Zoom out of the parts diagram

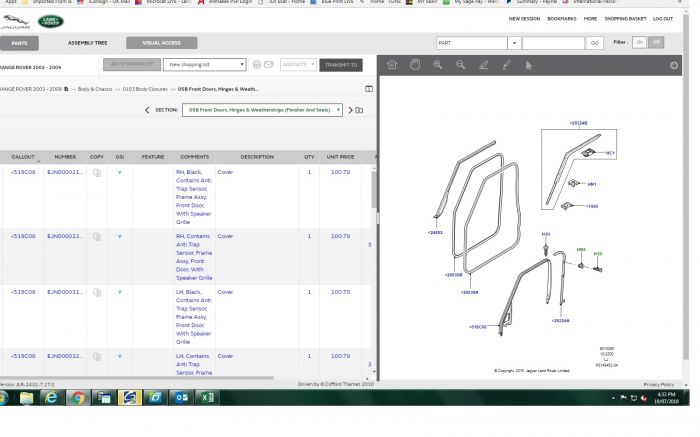[461, 65]
